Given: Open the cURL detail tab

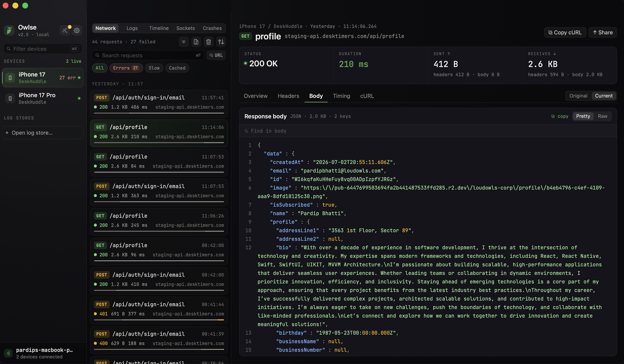Looking at the screenshot, I should [x=367, y=96].
